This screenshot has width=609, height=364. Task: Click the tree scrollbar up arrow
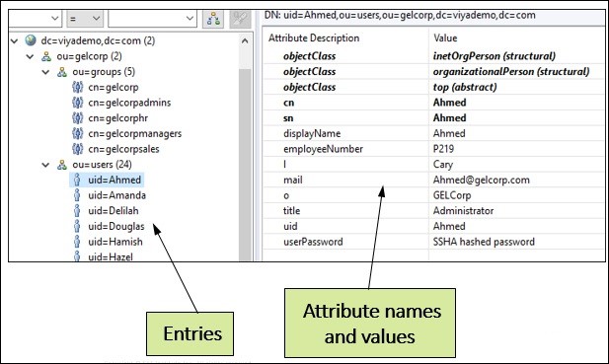point(245,40)
